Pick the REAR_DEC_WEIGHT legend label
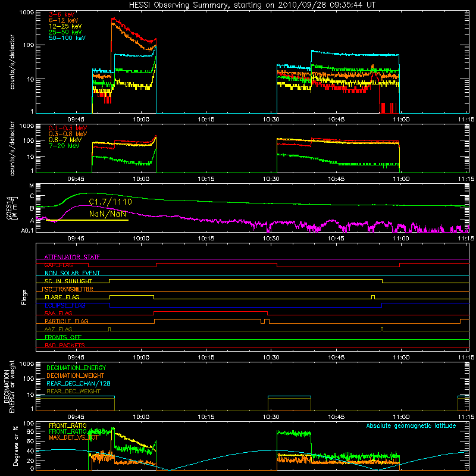The image size is (476, 476). (73, 392)
